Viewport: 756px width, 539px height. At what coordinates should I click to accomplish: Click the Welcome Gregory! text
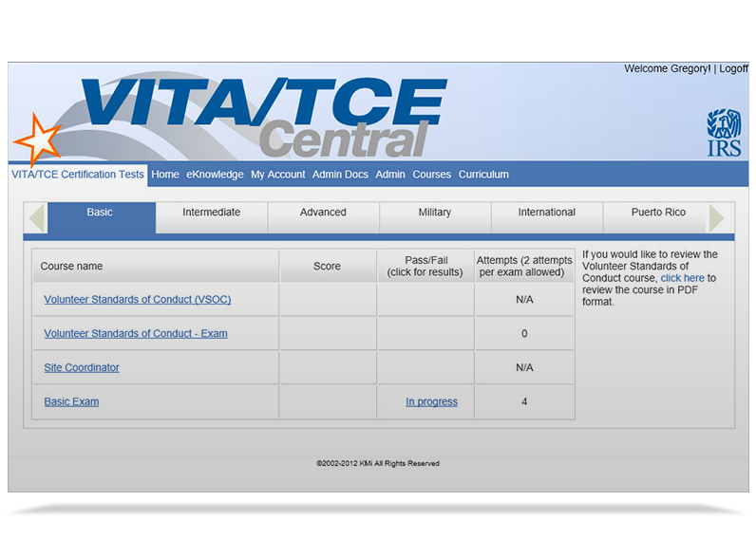click(x=668, y=69)
